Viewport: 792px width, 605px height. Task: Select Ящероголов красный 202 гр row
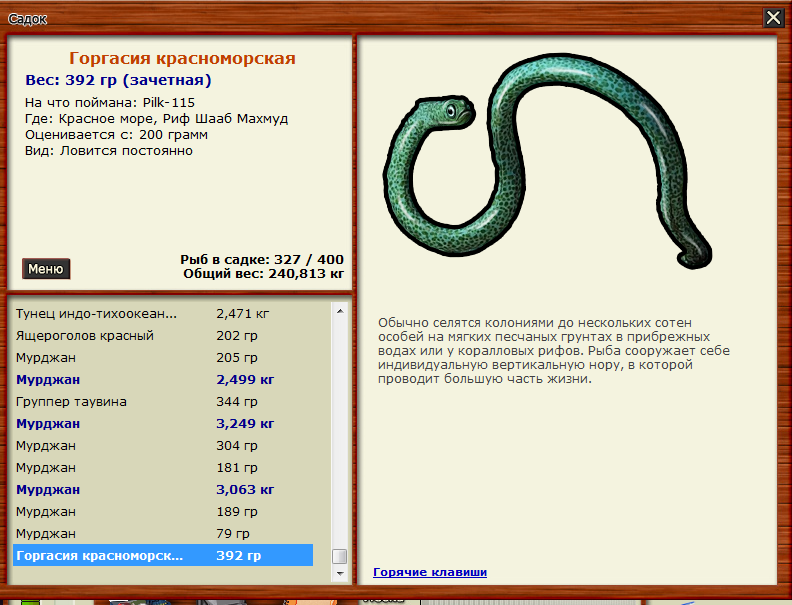click(x=163, y=336)
